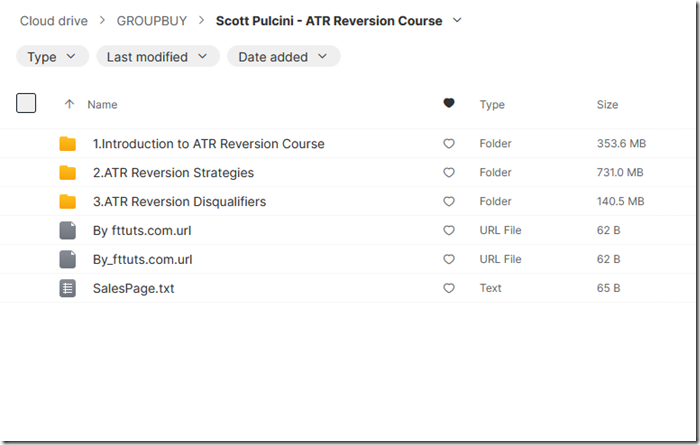
Task: Select 1.Introduction to ATR Reversion Course name
Action: coord(208,144)
